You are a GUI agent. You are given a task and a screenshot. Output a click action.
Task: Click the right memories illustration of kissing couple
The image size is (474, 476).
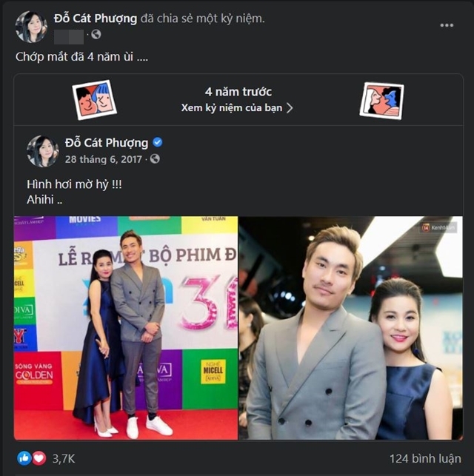point(382,100)
